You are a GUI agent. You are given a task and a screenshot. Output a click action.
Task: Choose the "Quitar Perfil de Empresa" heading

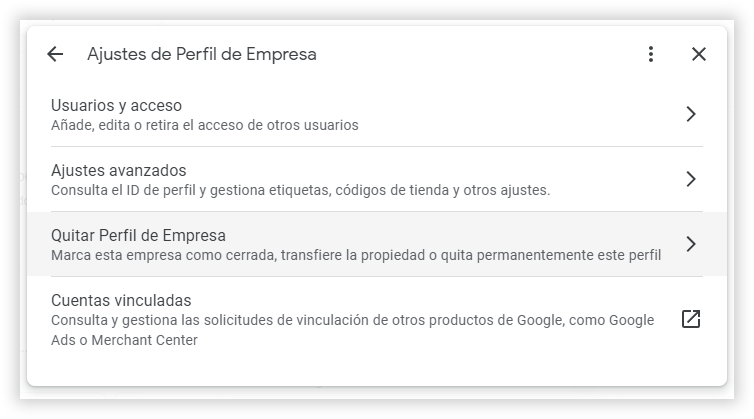138,235
